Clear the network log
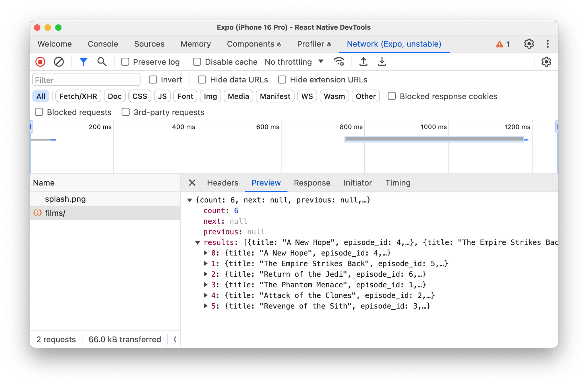Viewport: 588px width, 387px height. (59, 61)
